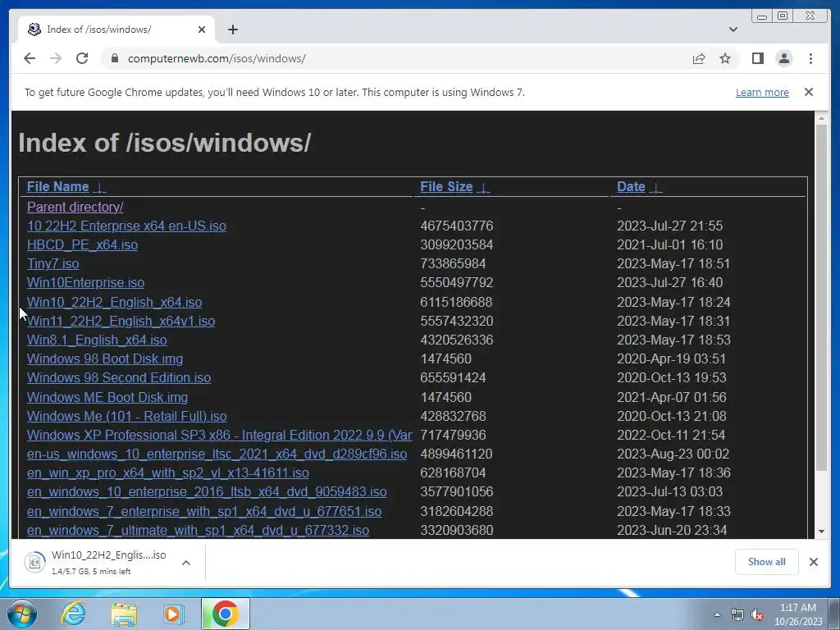Expand the download item options chevron

(186, 563)
